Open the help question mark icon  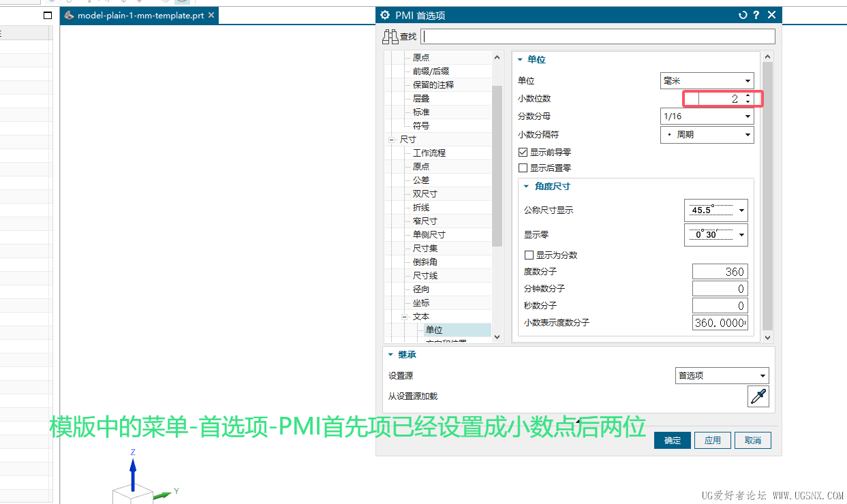pyautogui.click(x=756, y=15)
